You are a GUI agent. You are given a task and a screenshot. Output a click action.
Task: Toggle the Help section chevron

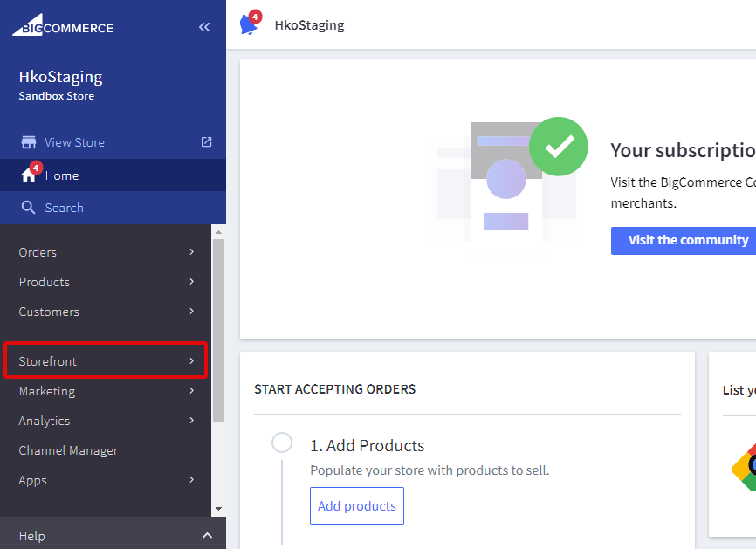point(207,536)
